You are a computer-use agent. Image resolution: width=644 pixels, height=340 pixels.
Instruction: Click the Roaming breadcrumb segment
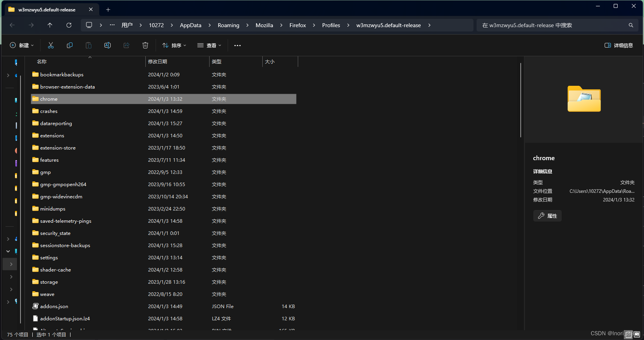click(228, 25)
